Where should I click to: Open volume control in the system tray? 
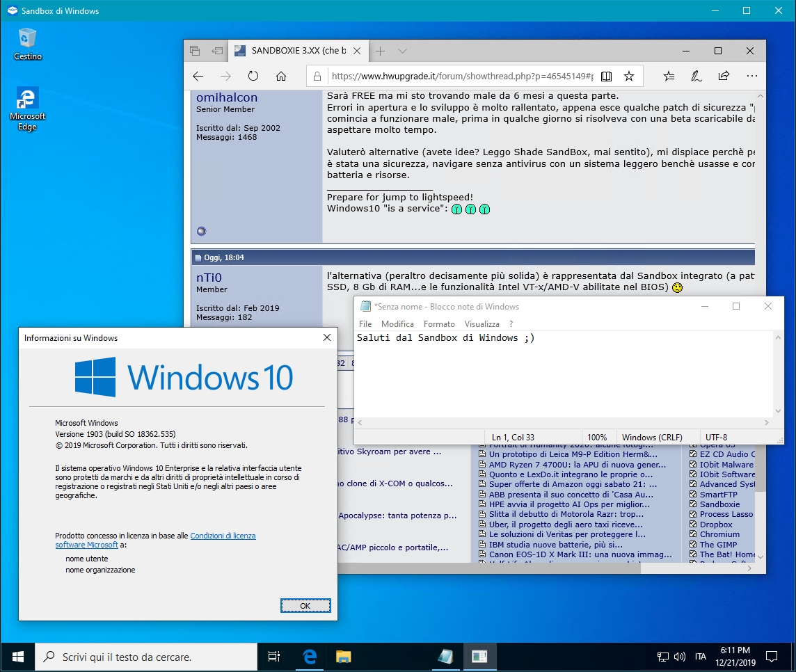(679, 657)
